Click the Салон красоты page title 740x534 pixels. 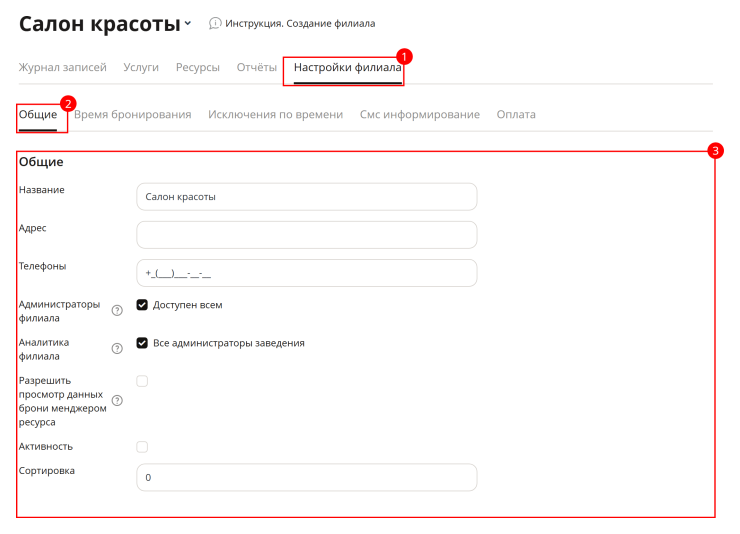point(100,24)
